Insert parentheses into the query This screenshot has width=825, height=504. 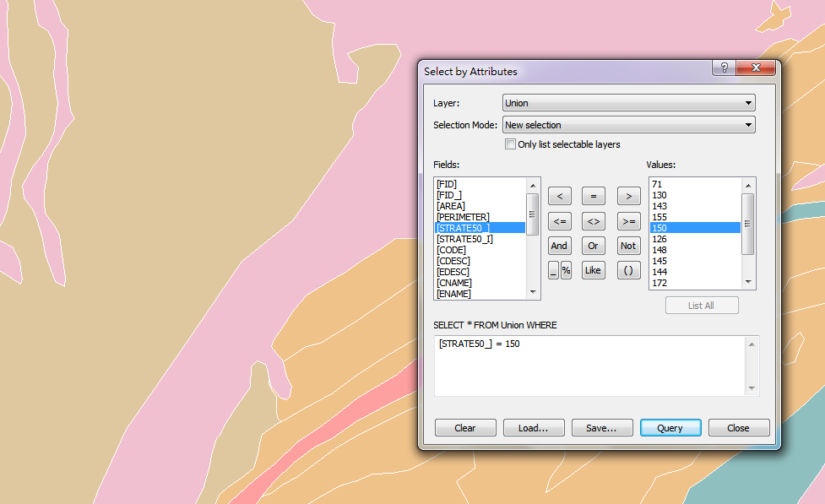(628, 270)
